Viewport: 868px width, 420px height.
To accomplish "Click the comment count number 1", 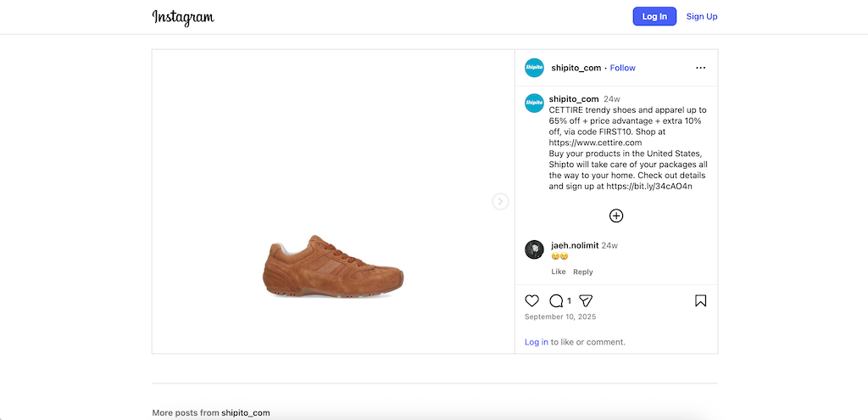I will pyautogui.click(x=569, y=301).
